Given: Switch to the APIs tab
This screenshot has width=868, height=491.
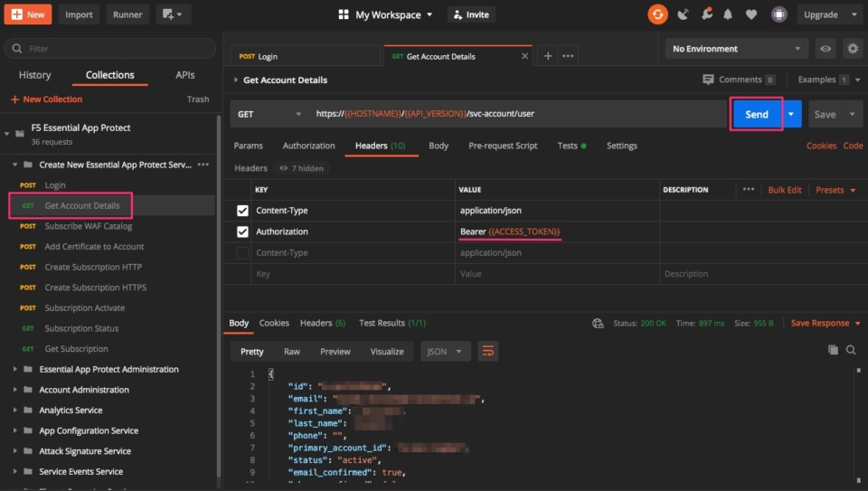Looking at the screenshot, I should 184,75.
